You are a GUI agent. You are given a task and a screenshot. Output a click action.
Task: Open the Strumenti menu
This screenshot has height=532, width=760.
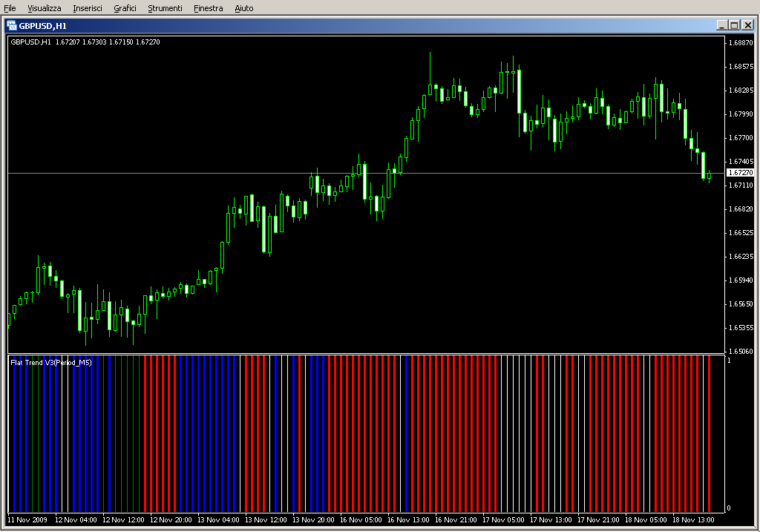(165, 8)
